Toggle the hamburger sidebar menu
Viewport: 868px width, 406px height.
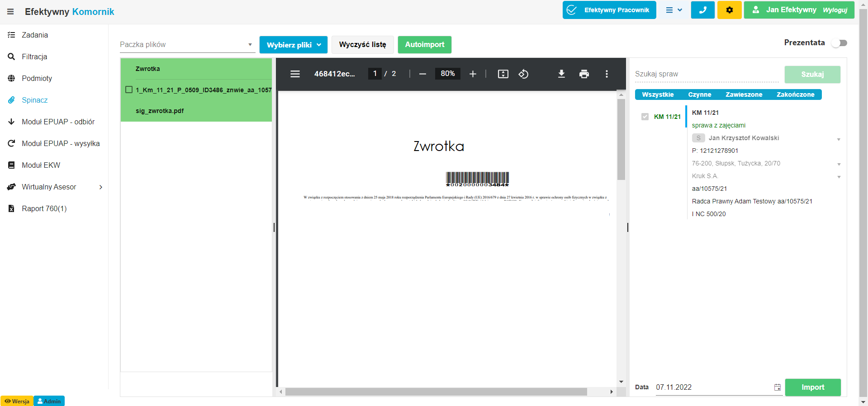[x=10, y=12]
